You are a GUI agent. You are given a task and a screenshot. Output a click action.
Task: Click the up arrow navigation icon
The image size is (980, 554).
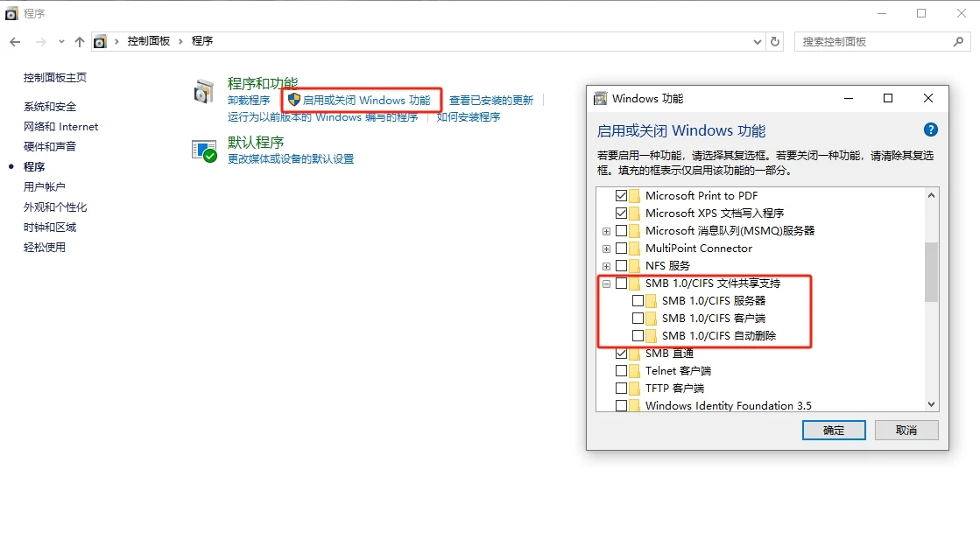point(80,42)
